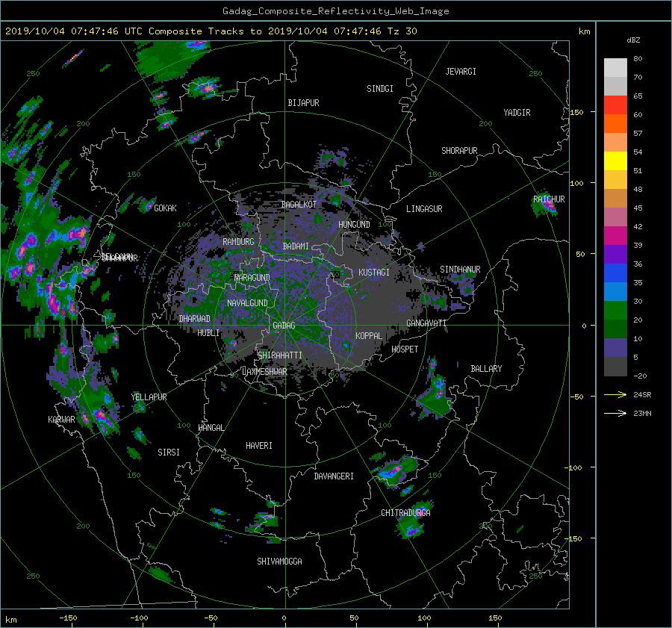This screenshot has width=672, height=628.
Task: Click the HUBLI city label
Action: pyautogui.click(x=208, y=333)
